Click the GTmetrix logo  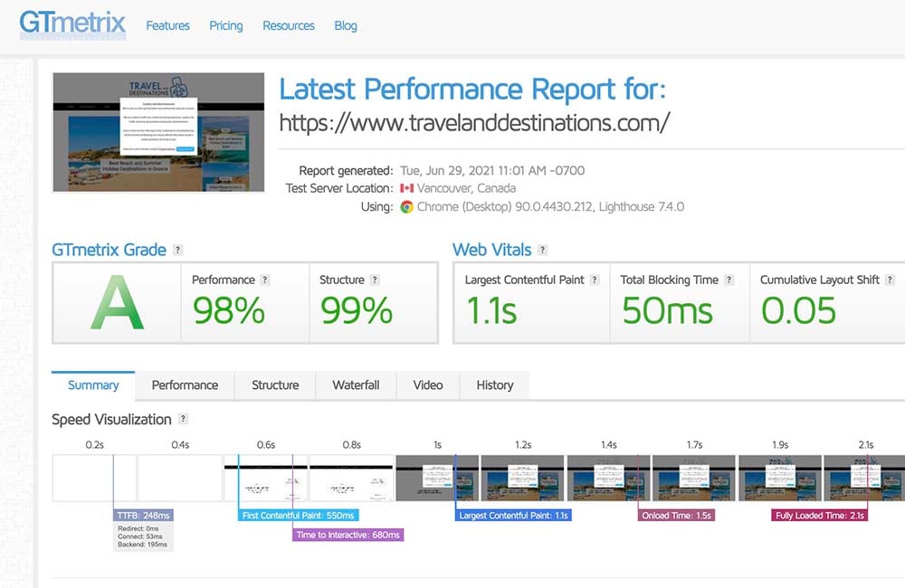tap(72, 24)
